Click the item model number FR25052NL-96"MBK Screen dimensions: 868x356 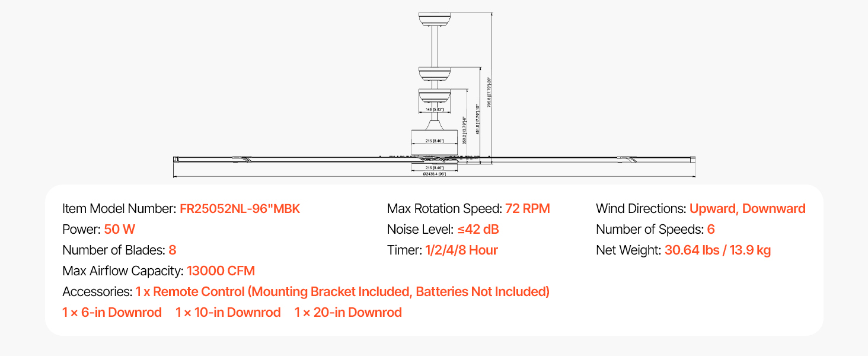(240, 209)
